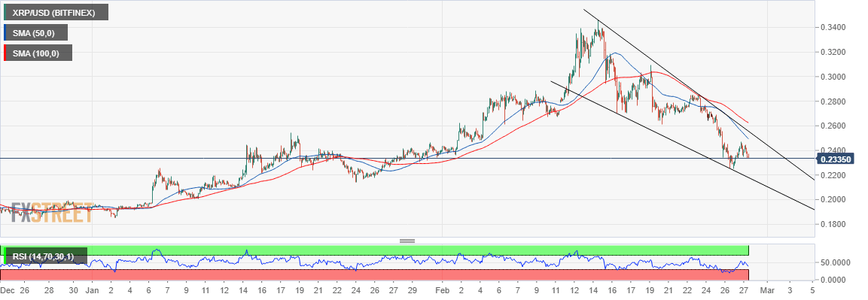Click the 0.3400 price axis label
This screenshot has width=868, height=300.
(x=833, y=27)
